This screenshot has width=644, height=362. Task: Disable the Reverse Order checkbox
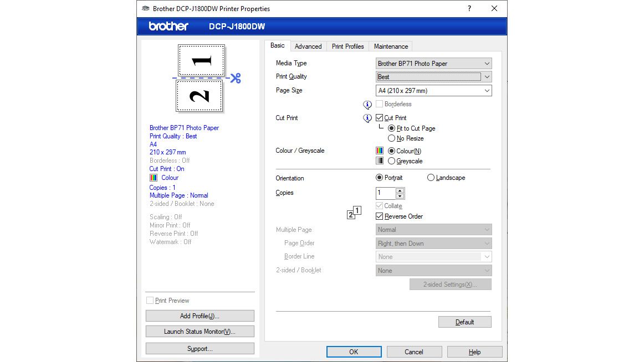click(380, 216)
